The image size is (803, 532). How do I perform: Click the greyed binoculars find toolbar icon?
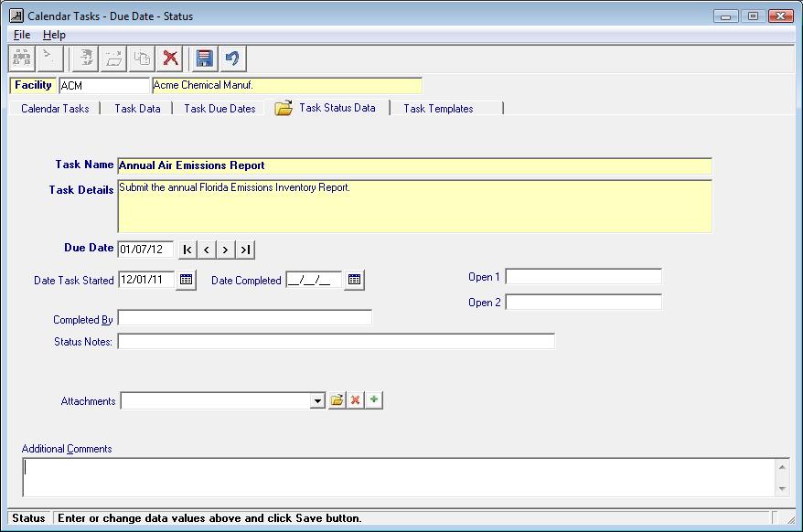[22, 59]
